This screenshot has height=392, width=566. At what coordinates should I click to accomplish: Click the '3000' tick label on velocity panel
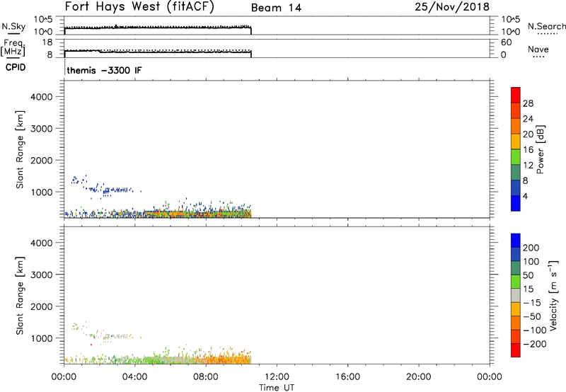42,275
